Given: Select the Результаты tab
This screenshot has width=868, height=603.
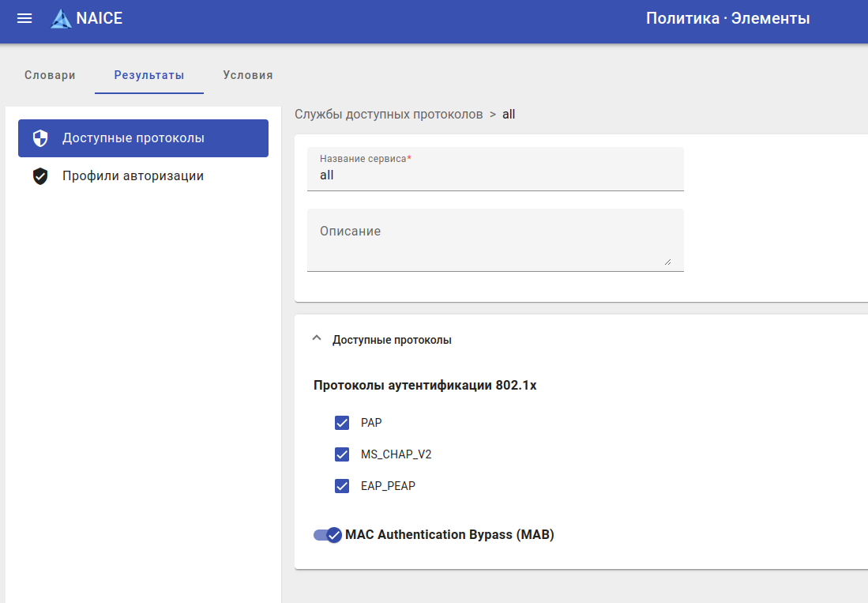Looking at the screenshot, I should [x=149, y=75].
